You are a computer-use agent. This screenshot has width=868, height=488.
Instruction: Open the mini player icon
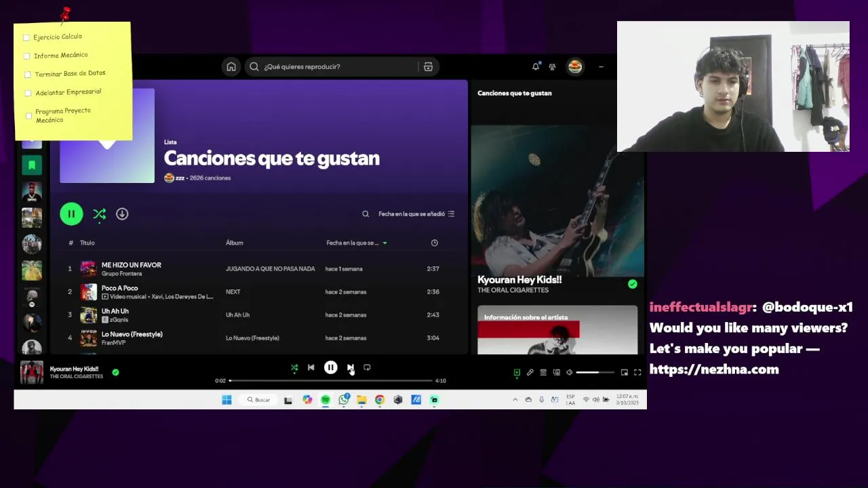click(625, 372)
